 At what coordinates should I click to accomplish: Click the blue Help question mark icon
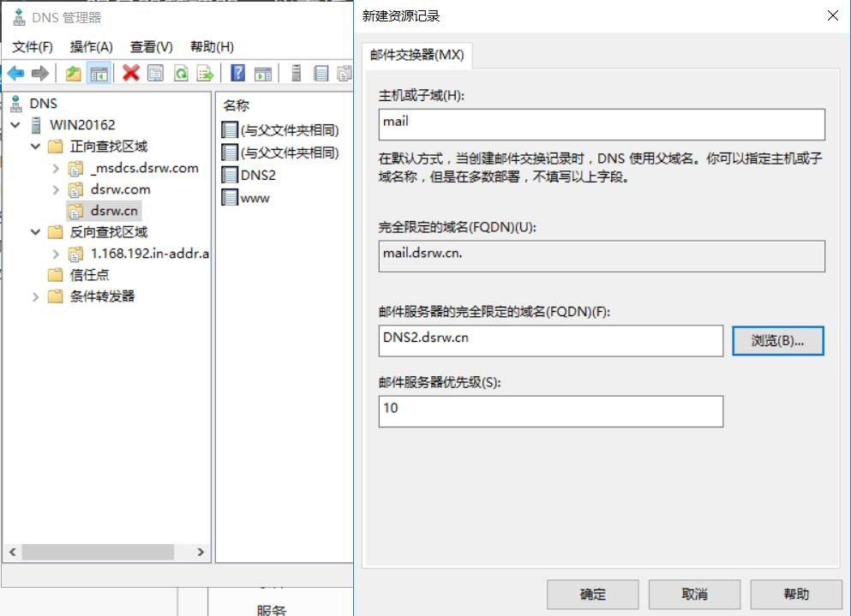237,73
